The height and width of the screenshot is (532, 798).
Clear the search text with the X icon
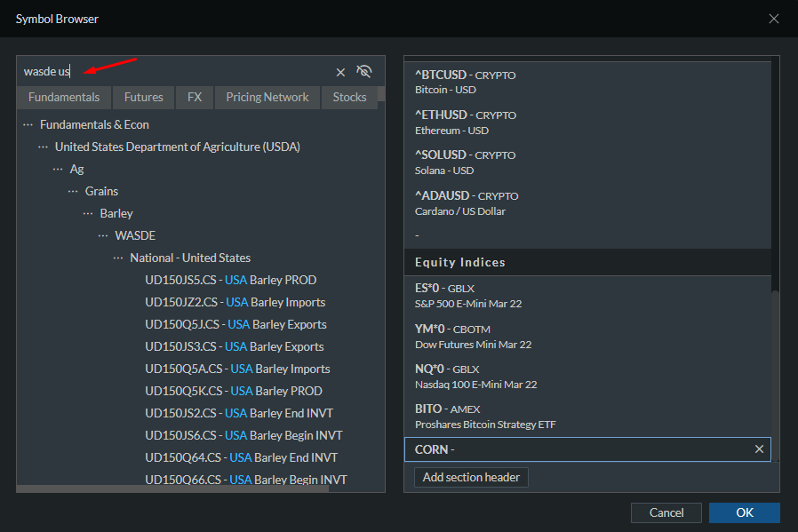(x=340, y=72)
